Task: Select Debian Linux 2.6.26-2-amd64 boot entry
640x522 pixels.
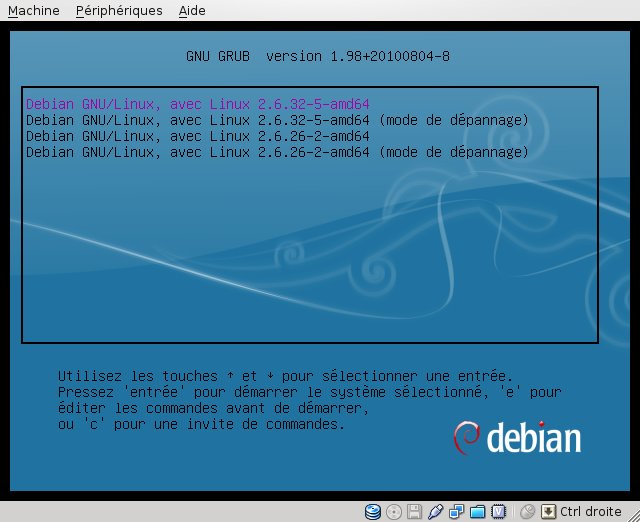Action: (x=198, y=136)
